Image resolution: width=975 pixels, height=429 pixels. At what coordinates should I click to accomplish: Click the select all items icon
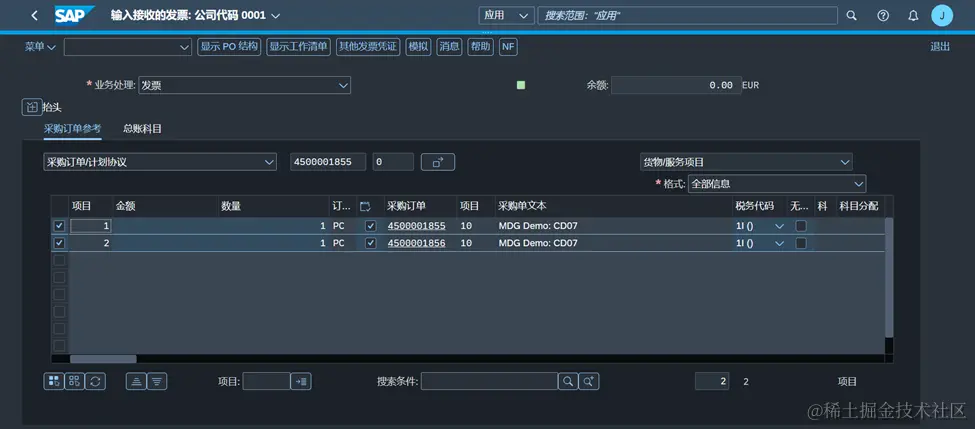[x=53, y=381]
